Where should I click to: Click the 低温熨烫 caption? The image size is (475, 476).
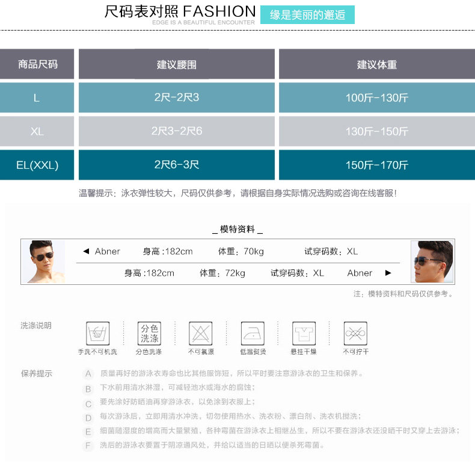coord(253,352)
